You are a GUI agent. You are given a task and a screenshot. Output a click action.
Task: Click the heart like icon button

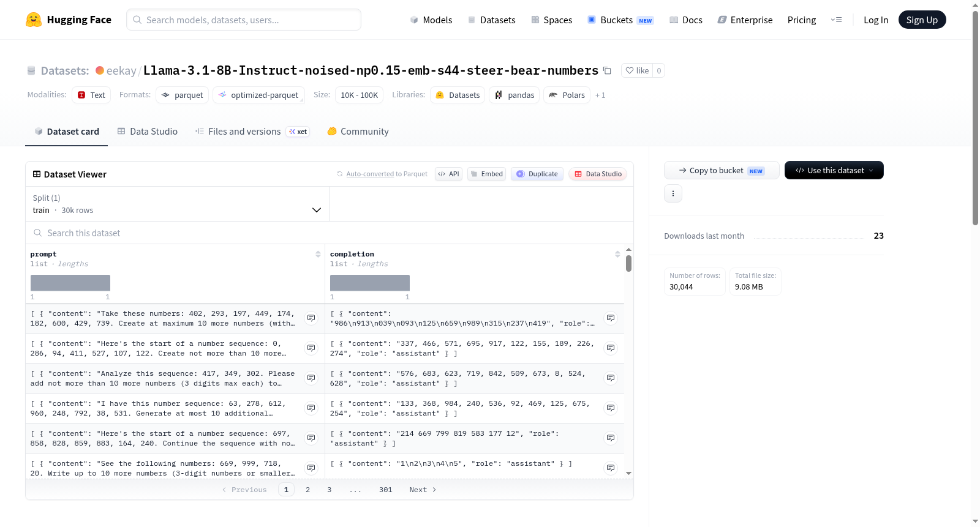pyautogui.click(x=637, y=70)
